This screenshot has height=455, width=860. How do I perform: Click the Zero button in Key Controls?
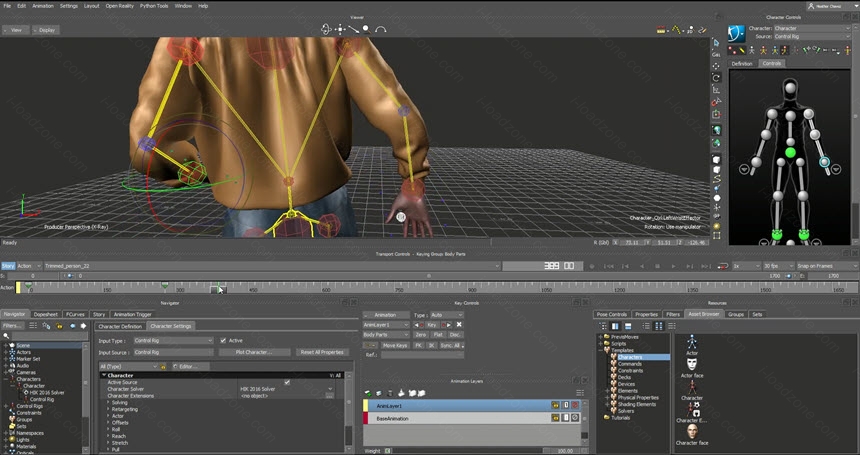pyautogui.click(x=421, y=334)
